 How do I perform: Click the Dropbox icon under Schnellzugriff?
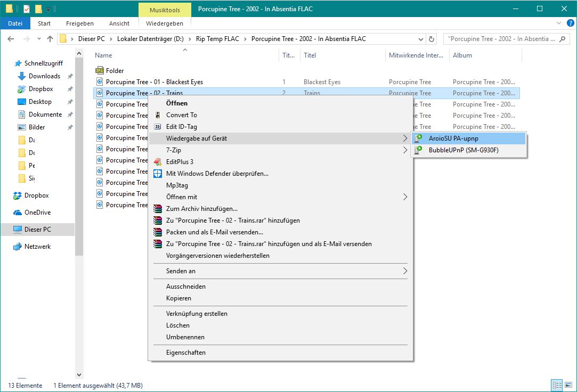click(x=22, y=89)
